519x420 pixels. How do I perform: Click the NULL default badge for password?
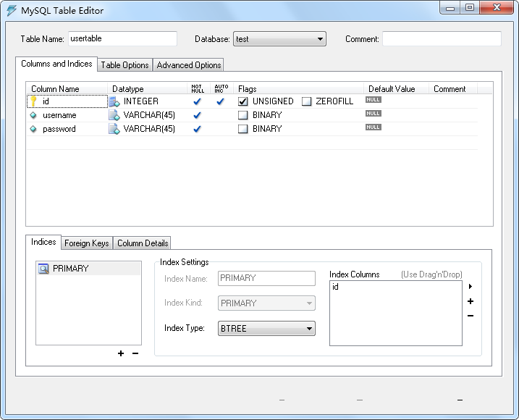(374, 127)
